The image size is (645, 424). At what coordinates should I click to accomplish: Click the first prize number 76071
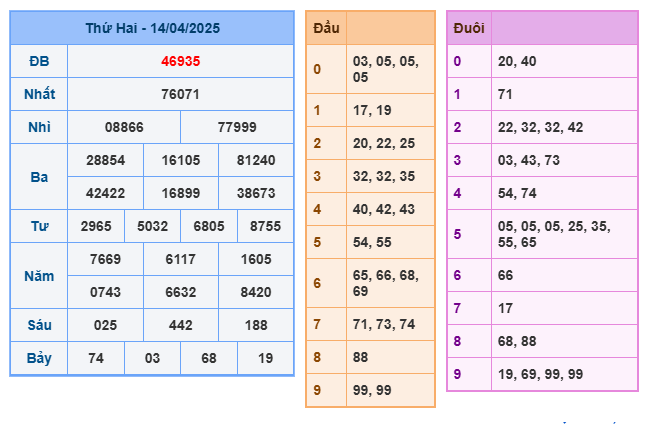click(180, 94)
